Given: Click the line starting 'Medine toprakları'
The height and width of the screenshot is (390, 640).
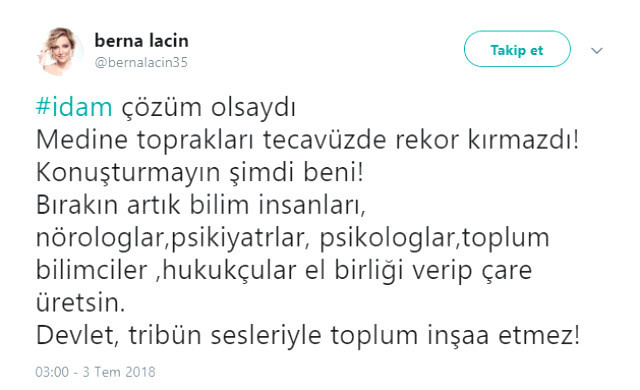Looking at the screenshot, I should pyautogui.click(x=307, y=140).
